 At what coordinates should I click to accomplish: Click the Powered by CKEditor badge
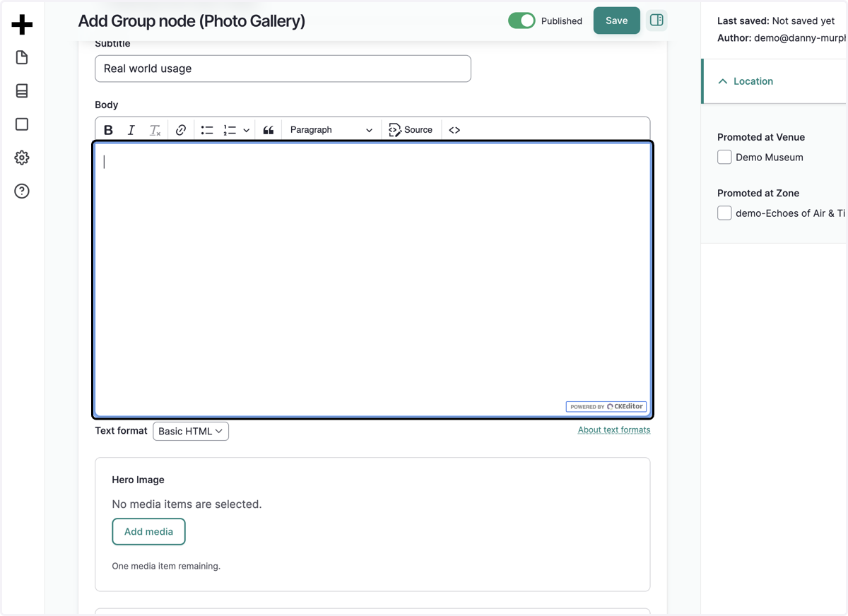click(x=606, y=406)
